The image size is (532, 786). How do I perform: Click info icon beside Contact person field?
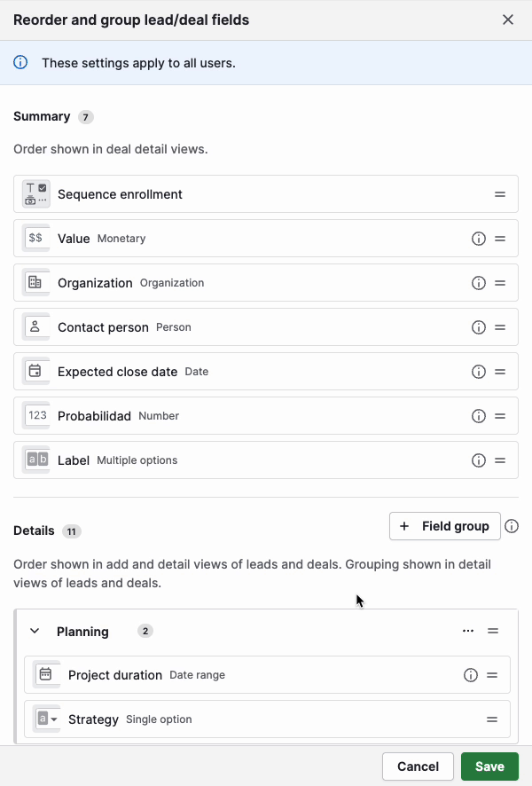tap(479, 327)
